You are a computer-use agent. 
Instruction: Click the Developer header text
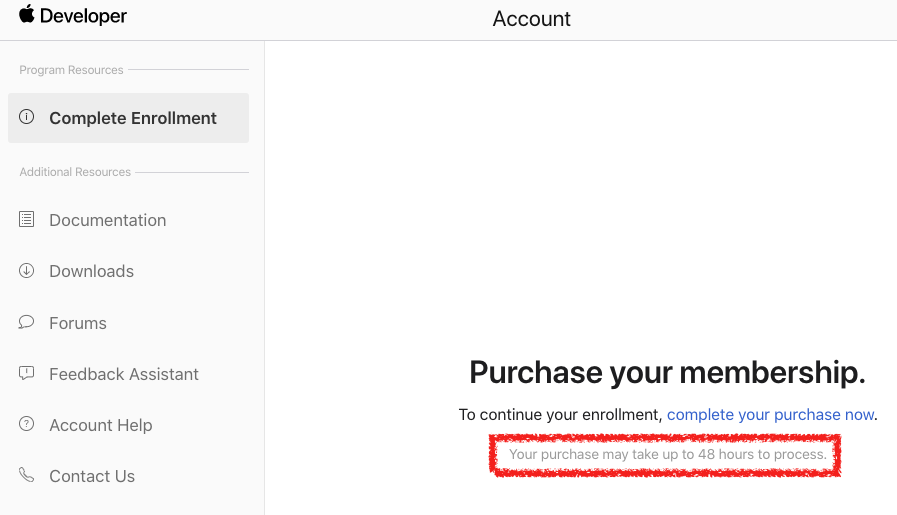tap(84, 16)
